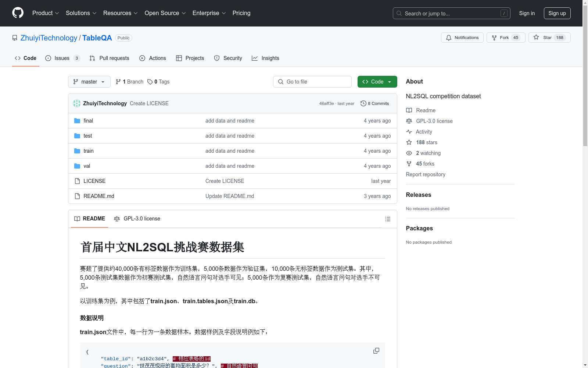Click the watching eye icon
This screenshot has width=588, height=368.
[409, 153]
